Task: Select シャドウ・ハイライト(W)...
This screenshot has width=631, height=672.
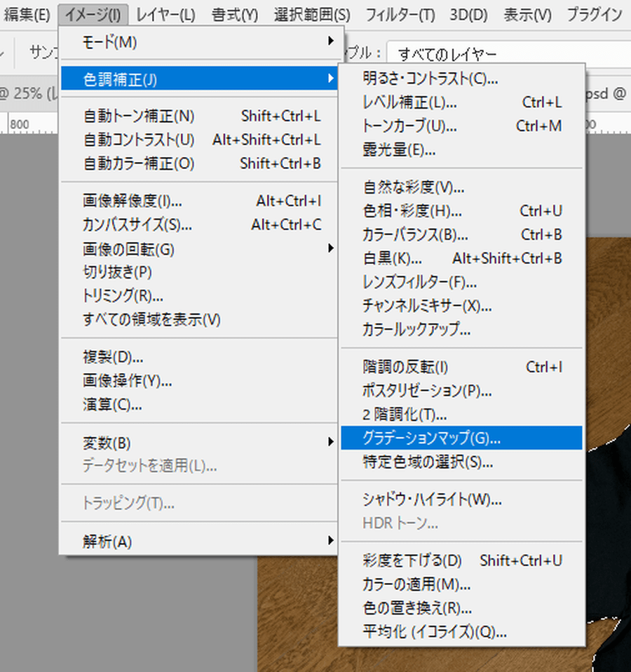Action: (x=461, y=499)
